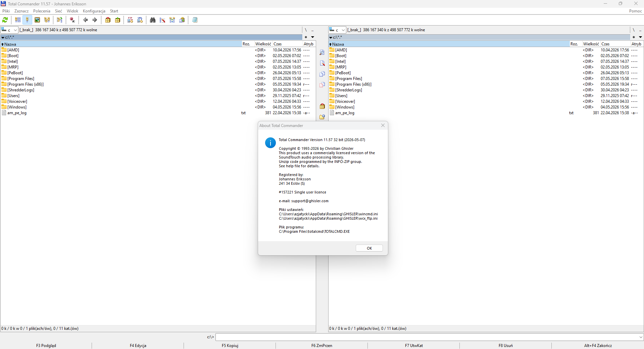
Task: Go to parent with left panel '..' button
Action: coord(312,30)
